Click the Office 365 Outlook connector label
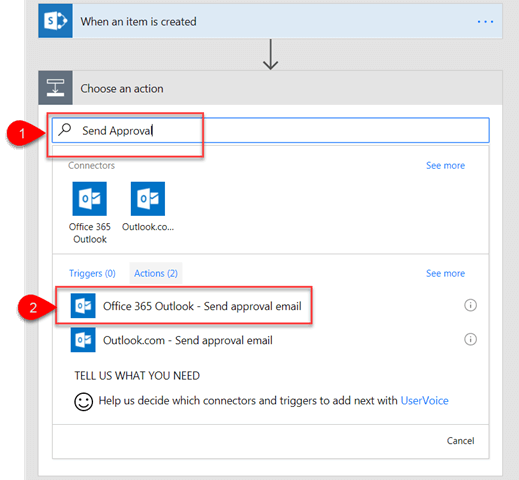Image resolution: width=519 pixels, height=480 pixels. coord(90,233)
